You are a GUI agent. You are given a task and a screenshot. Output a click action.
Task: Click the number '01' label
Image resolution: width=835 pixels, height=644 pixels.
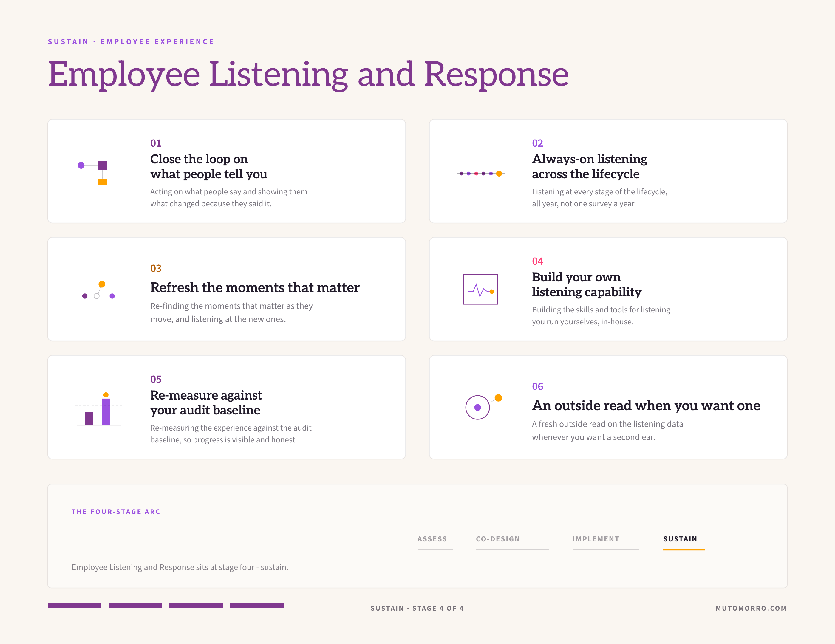coord(156,143)
